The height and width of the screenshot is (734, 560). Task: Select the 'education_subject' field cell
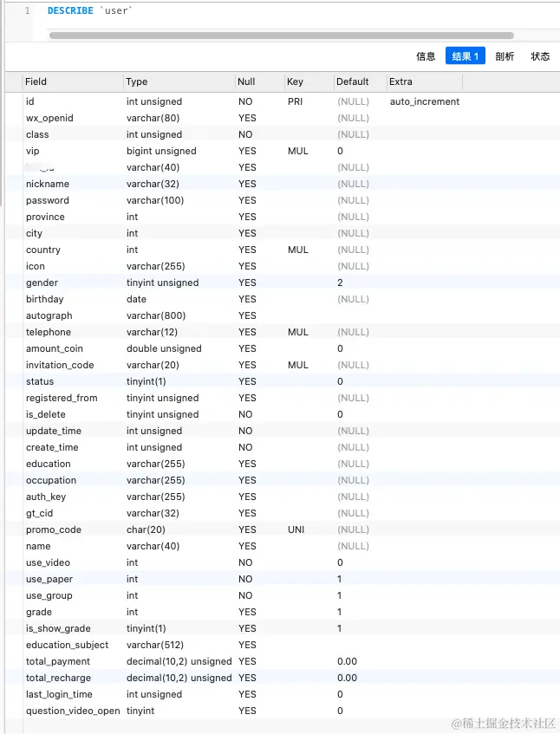coord(68,645)
